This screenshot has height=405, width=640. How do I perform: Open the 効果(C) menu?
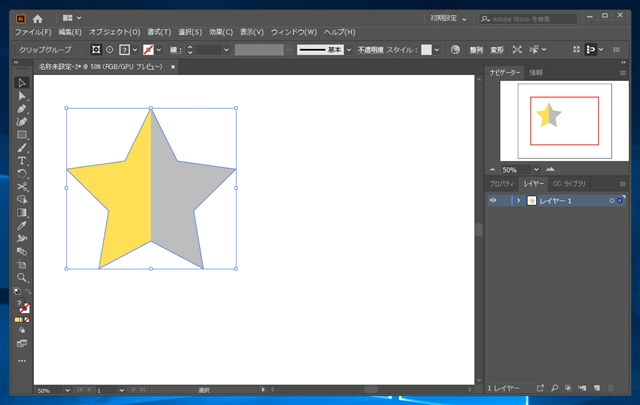click(x=221, y=32)
